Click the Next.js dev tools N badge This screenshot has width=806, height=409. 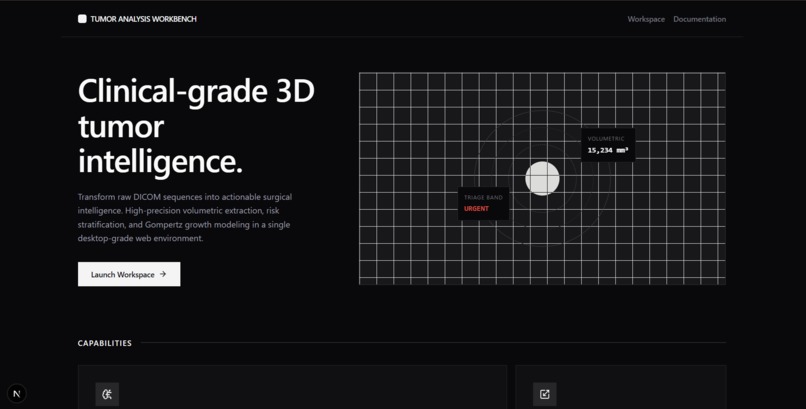(x=17, y=394)
